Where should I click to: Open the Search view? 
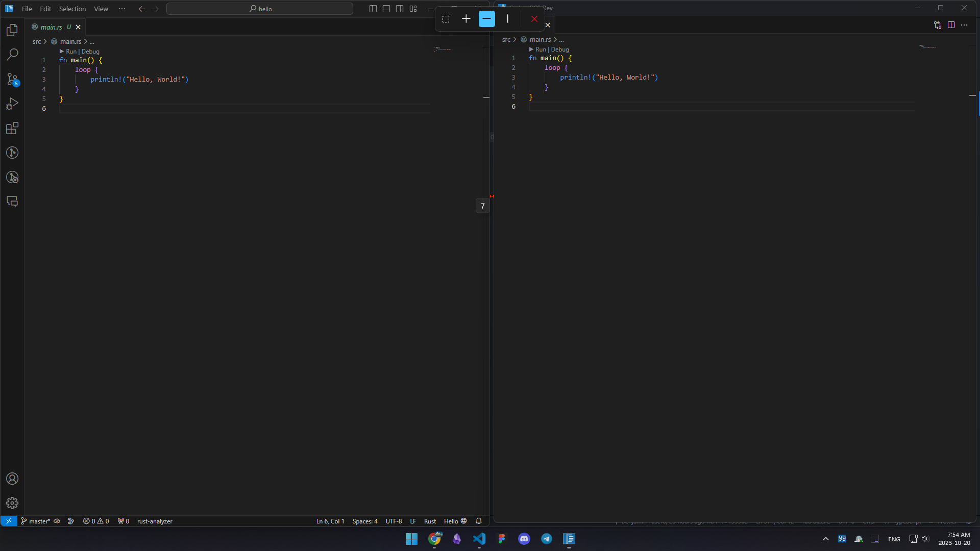coord(12,55)
